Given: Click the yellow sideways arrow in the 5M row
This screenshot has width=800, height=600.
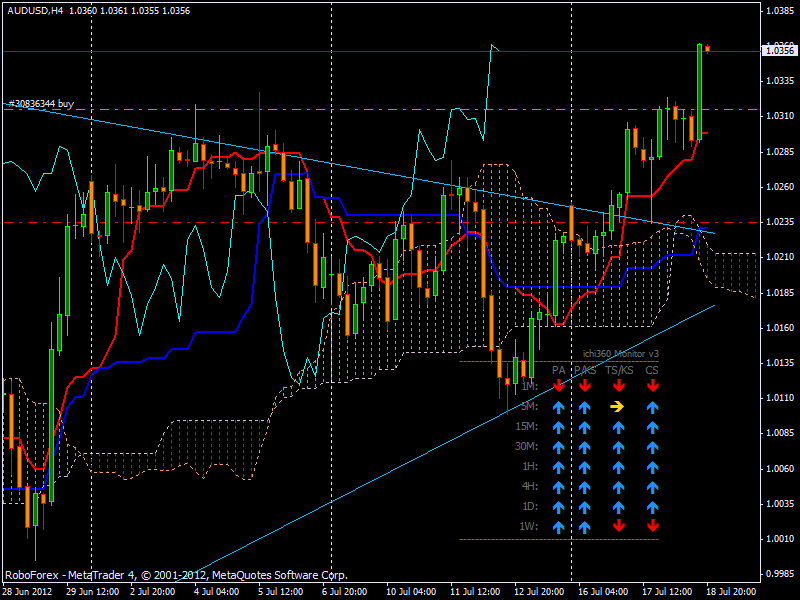Looking at the screenshot, I should pos(618,406).
